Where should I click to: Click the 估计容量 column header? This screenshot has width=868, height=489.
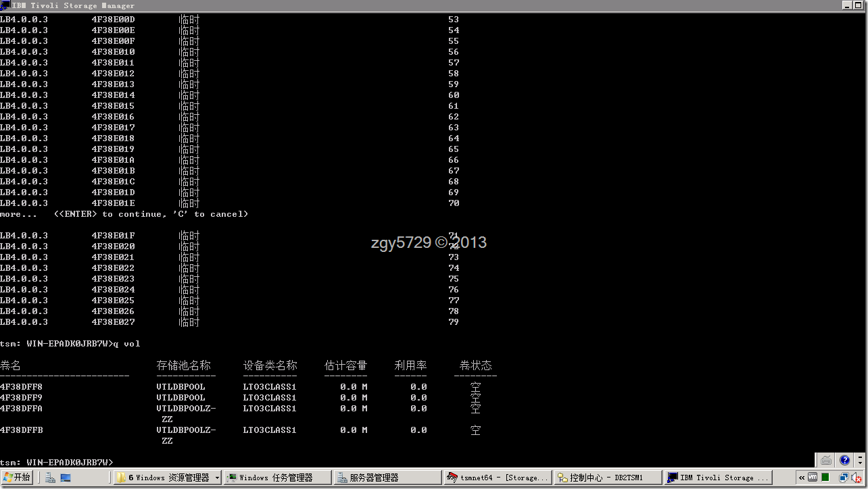pos(345,365)
